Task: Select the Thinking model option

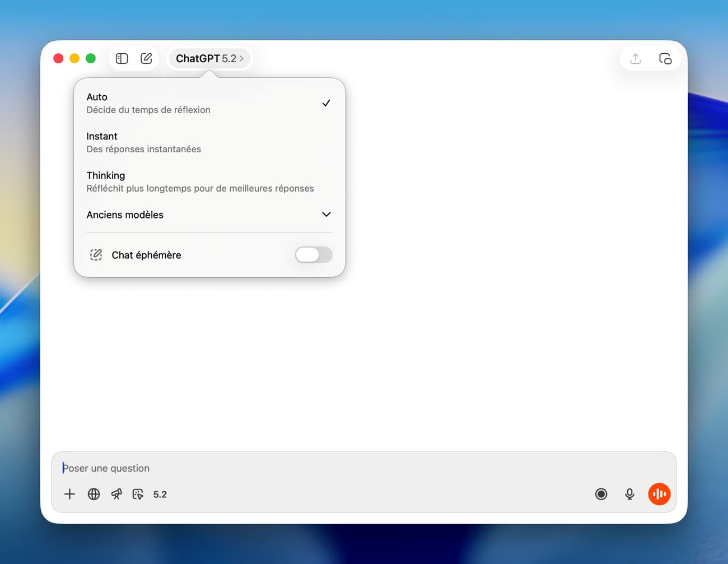Action: 208,181
